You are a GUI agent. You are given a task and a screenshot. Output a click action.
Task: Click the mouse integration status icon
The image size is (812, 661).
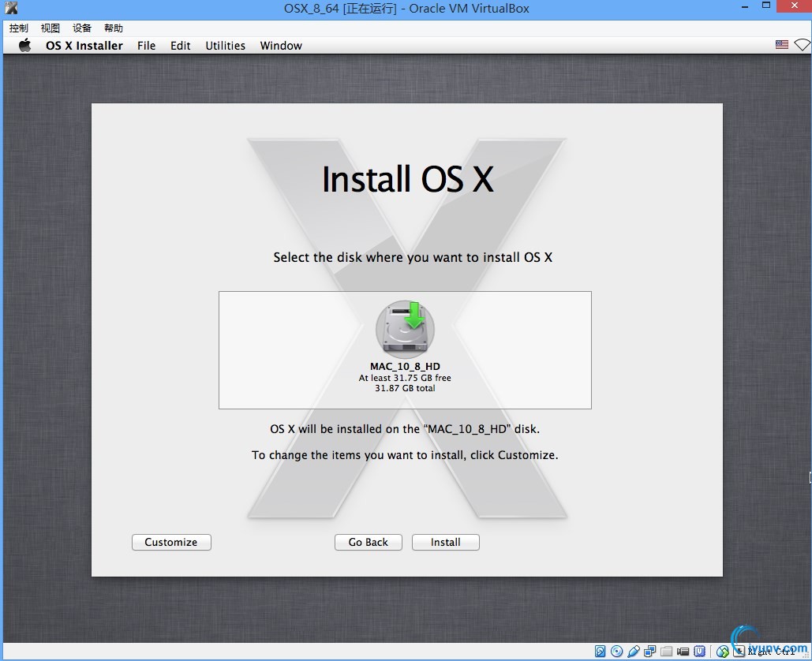point(723,652)
